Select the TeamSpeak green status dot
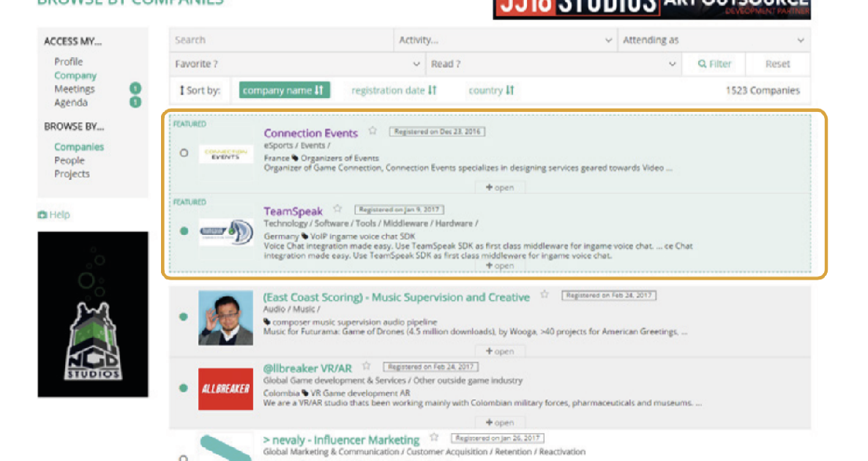 184,231
